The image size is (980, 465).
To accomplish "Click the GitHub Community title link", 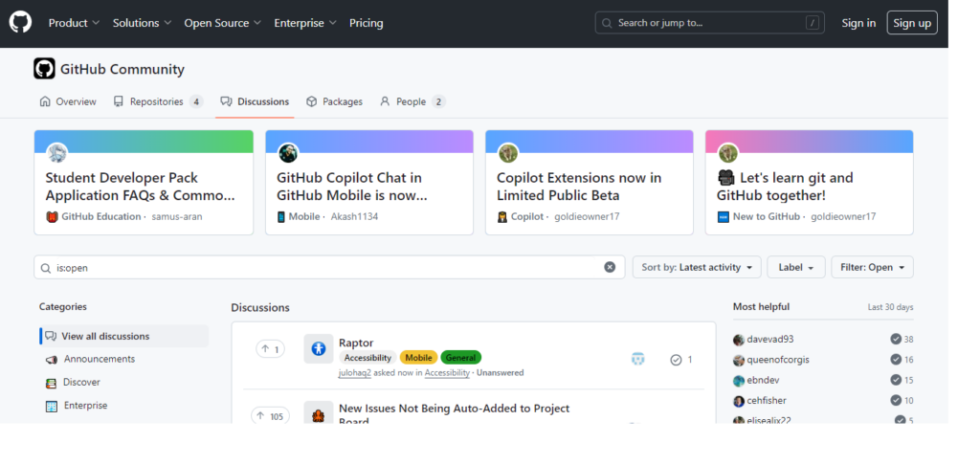I will pos(122,70).
